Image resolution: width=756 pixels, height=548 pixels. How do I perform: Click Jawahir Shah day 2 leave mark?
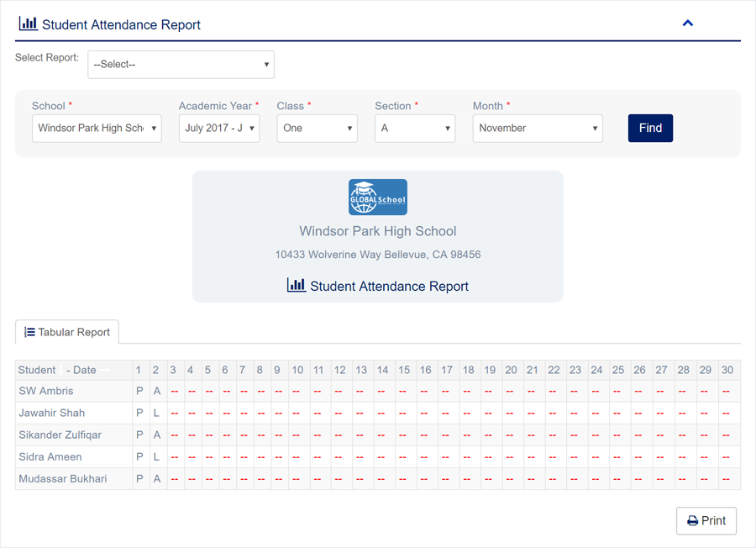(x=156, y=413)
